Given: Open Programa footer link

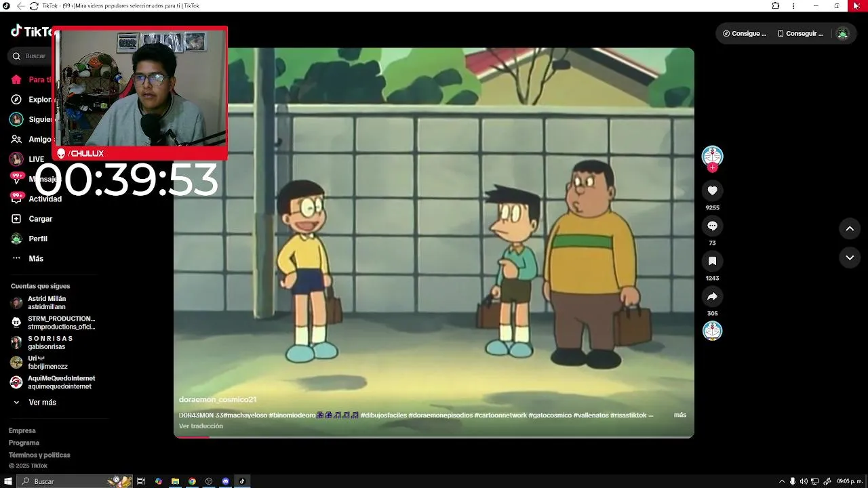Looking at the screenshot, I should [24, 443].
